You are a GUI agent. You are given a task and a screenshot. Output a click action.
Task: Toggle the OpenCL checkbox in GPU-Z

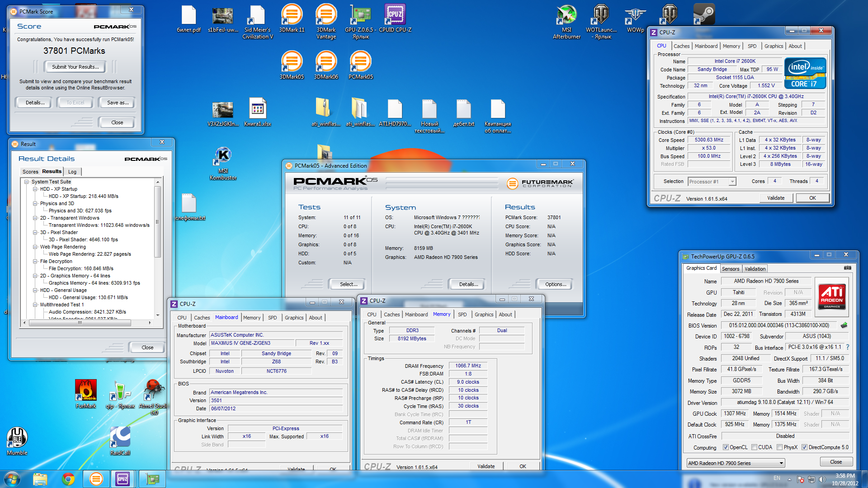point(726,447)
